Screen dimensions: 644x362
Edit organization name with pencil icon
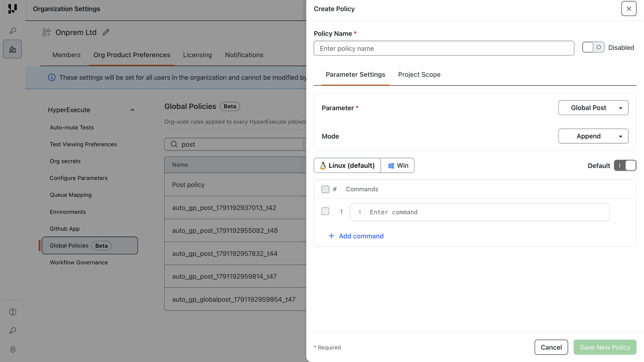tap(106, 32)
